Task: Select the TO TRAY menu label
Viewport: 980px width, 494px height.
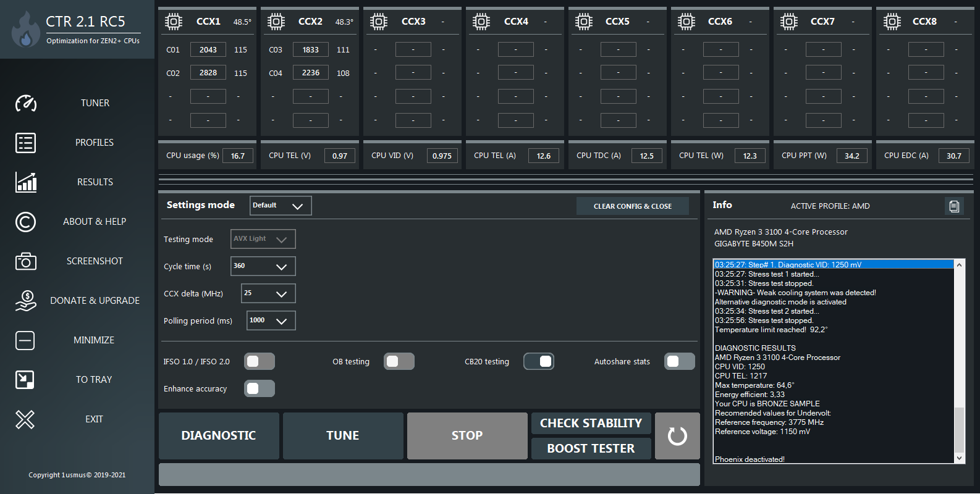Action: (x=94, y=380)
